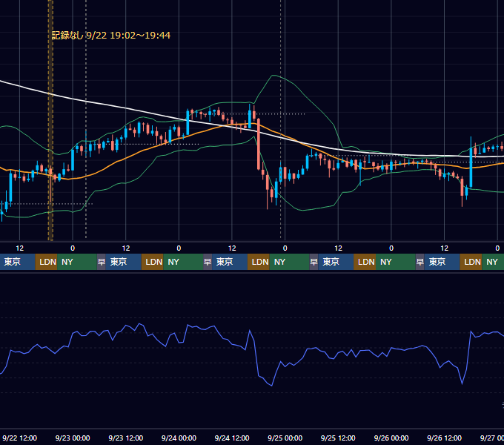Viewport: 504px width, 445px height.
Task: Click the 東京 session block on 9/25
Action: tap(336, 262)
